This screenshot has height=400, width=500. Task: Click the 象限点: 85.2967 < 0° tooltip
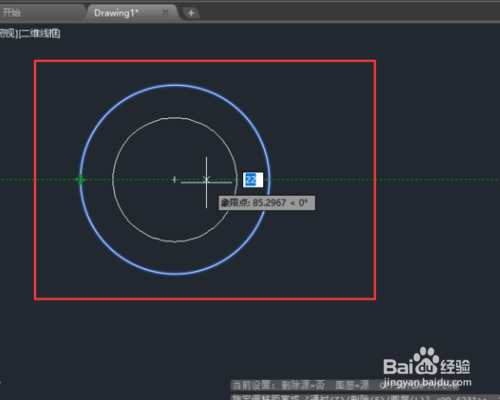(x=266, y=203)
